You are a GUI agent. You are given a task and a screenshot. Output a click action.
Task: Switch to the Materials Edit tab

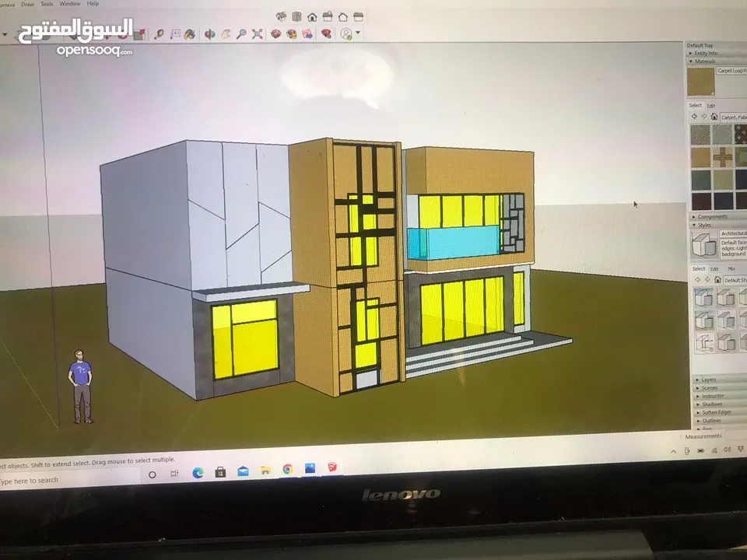tap(710, 105)
